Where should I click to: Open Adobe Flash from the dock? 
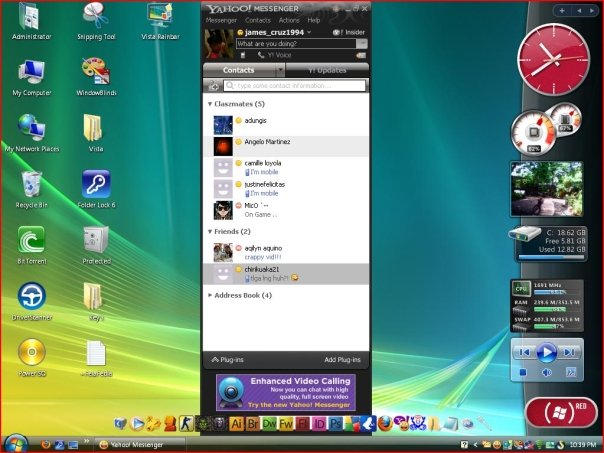pos(302,424)
